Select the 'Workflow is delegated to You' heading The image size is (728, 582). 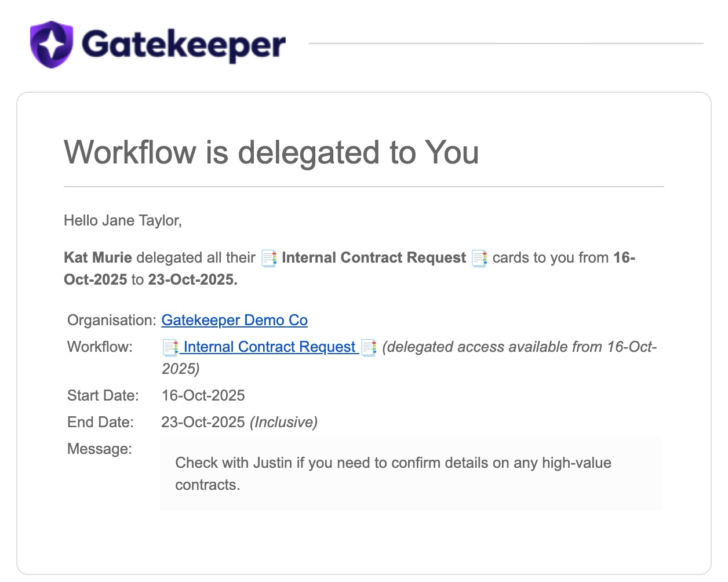click(271, 152)
